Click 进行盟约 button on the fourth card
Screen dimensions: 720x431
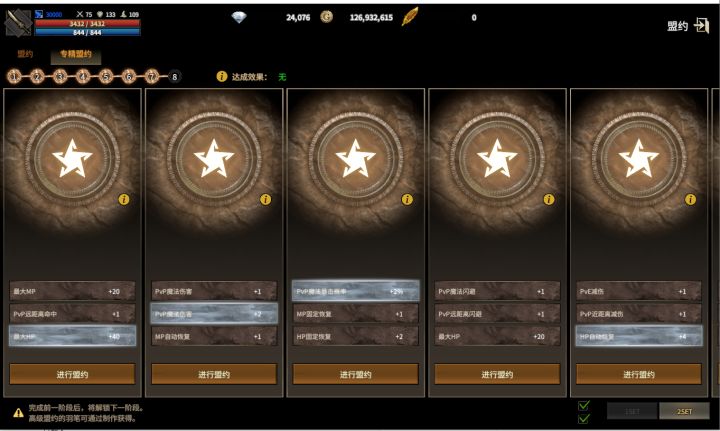(x=497, y=375)
